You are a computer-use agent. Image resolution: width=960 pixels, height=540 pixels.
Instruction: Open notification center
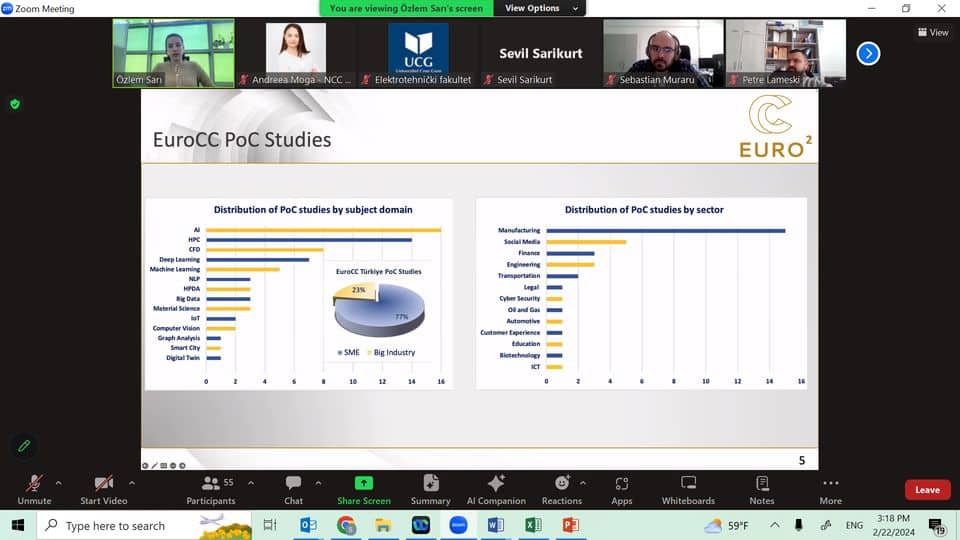tap(936, 525)
